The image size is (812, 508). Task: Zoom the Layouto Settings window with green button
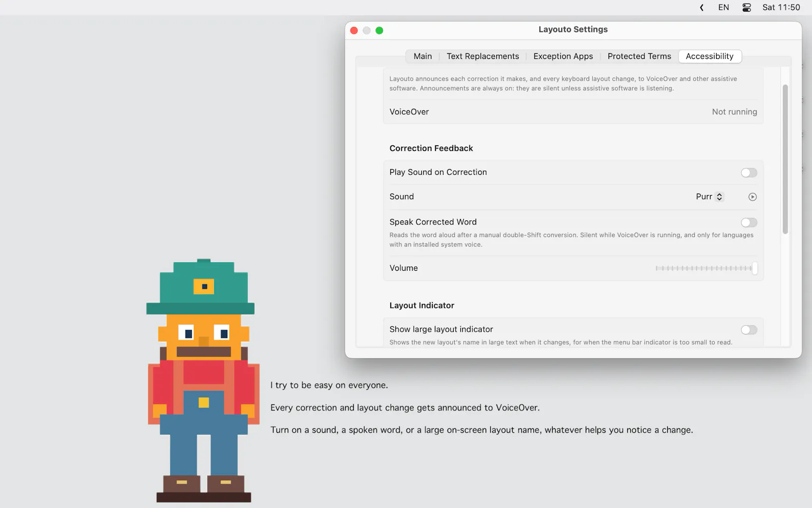[x=379, y=30]
